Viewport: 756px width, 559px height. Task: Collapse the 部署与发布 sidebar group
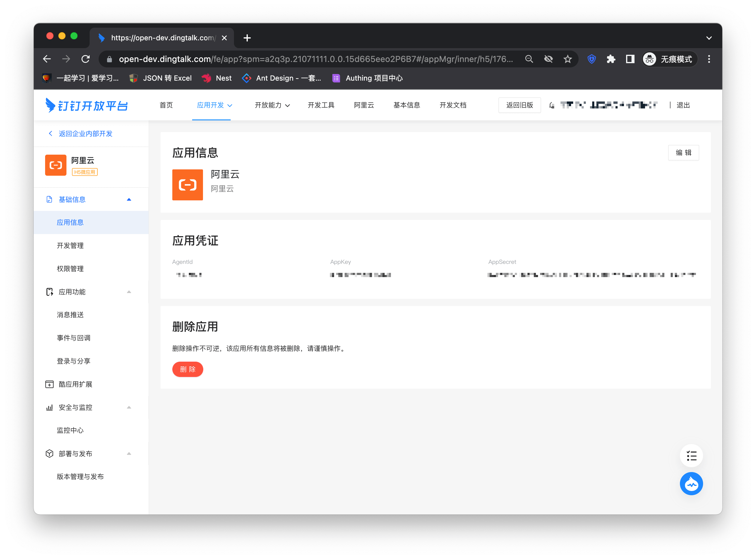click(128, 453)
